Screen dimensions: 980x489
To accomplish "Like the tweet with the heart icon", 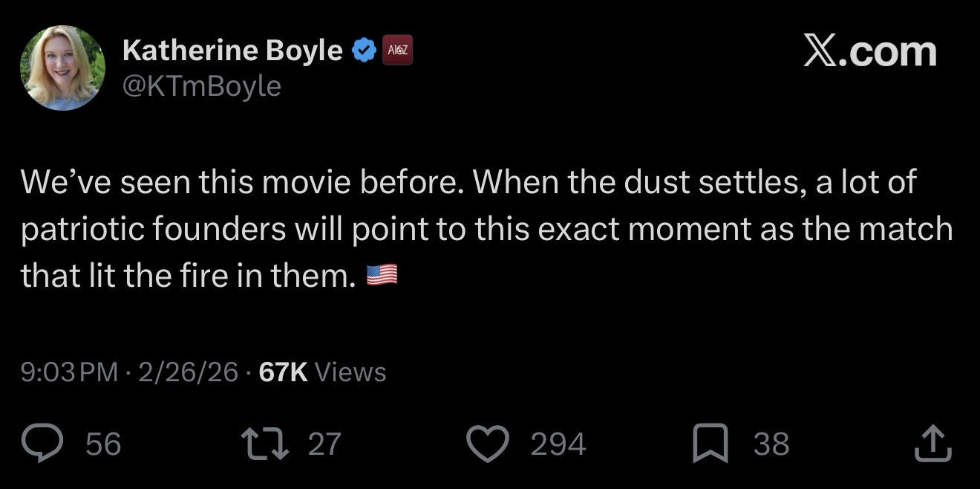I will 488,444.
